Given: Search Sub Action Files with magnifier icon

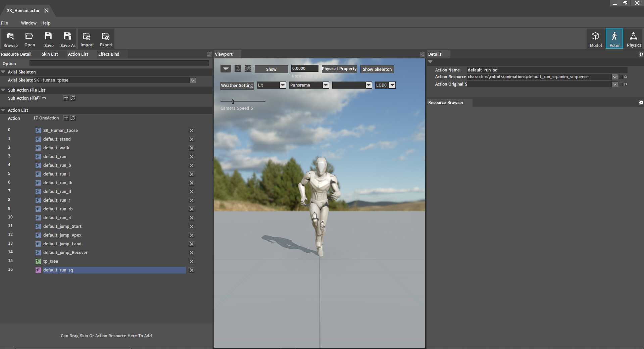Looking at the screenshot, I should (x=73, y=98).
